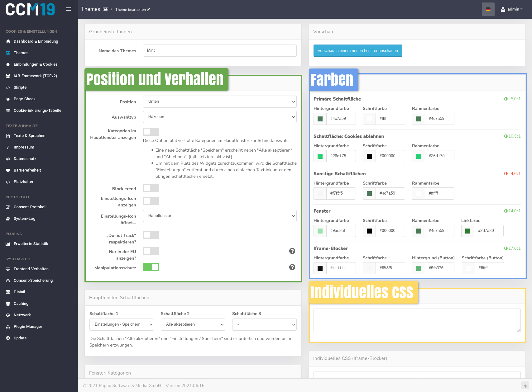Click the italic I icon for Impressum
The width and height of the screenshot is (532, 392).
8,147
